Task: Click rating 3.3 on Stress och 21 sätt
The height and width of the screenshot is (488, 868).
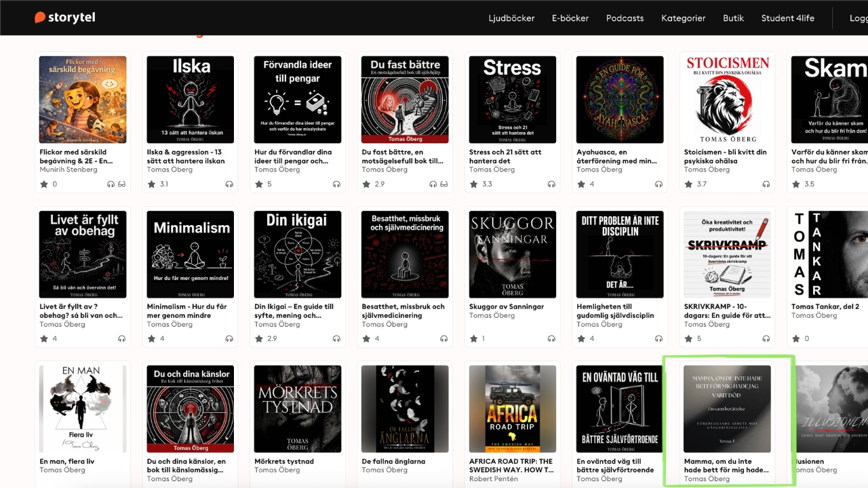Action: (487, 184)
